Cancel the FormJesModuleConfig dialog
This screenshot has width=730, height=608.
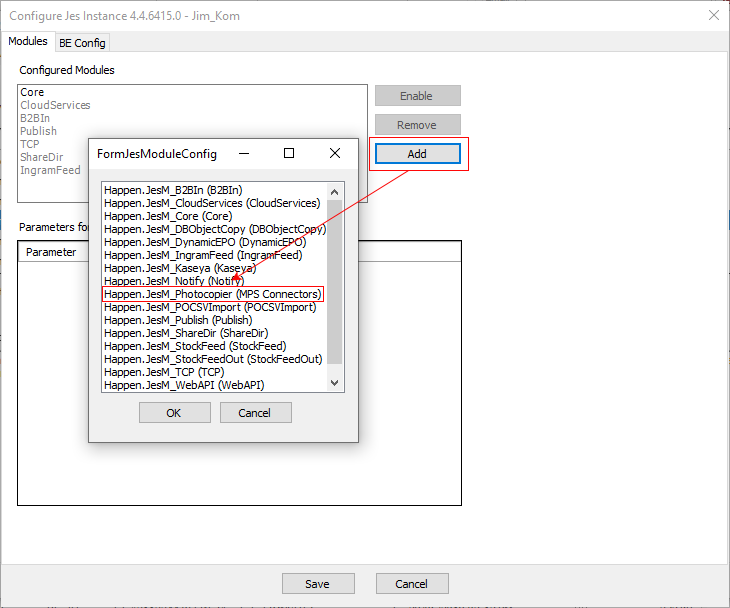tap(256, 413)
